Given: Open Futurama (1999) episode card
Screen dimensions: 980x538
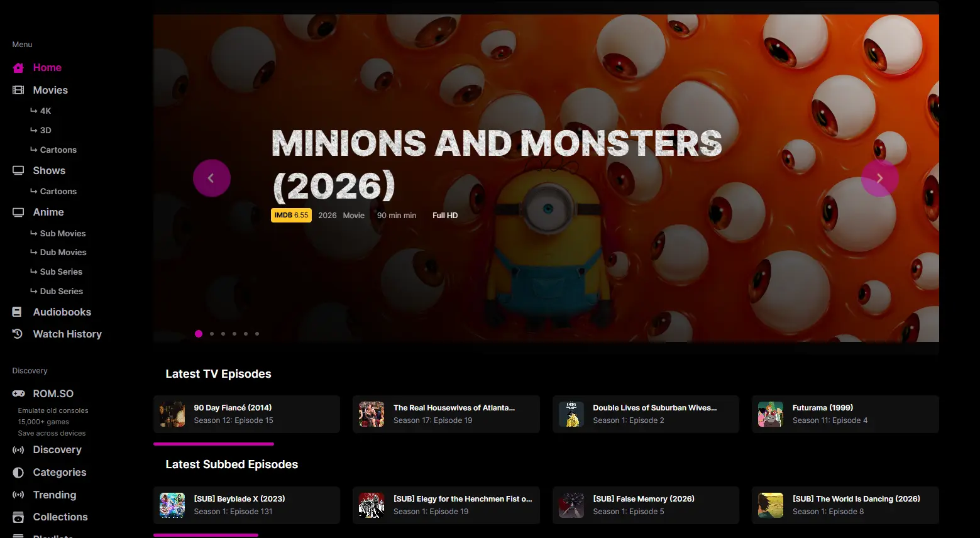Looking at the screenshot, I should click(845, 414).
